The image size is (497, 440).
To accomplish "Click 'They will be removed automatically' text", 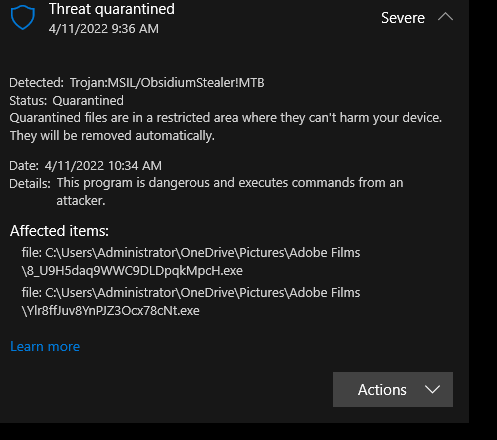I will [x=112, y=136].
